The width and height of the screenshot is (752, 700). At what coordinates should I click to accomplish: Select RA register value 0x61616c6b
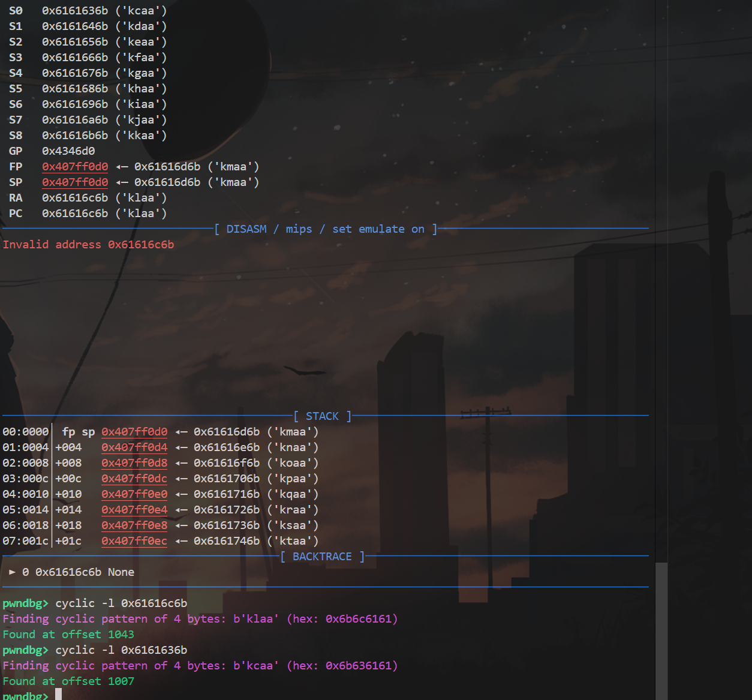[x=75, y=198]
